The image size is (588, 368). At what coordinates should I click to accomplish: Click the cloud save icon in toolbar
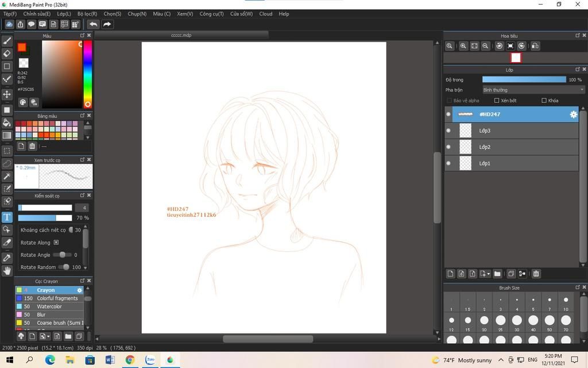9,24
